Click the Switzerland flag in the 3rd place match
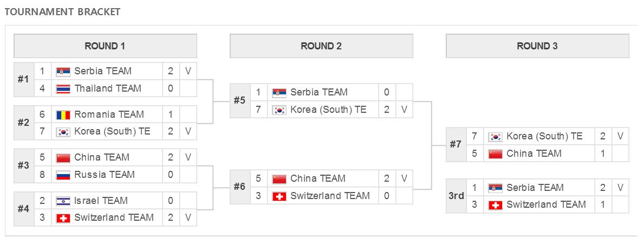Screen dimensions: 644x243 (x=495, y=205)
